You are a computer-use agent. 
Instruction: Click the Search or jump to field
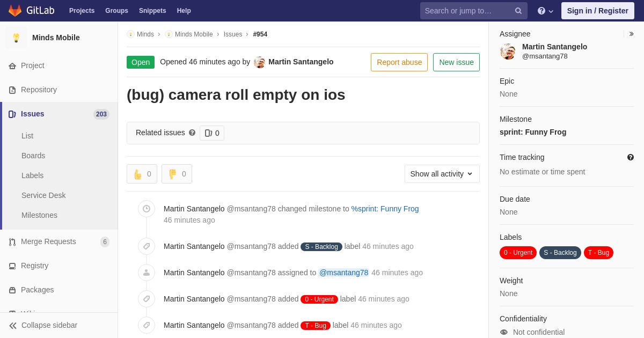tap(474, 11)
